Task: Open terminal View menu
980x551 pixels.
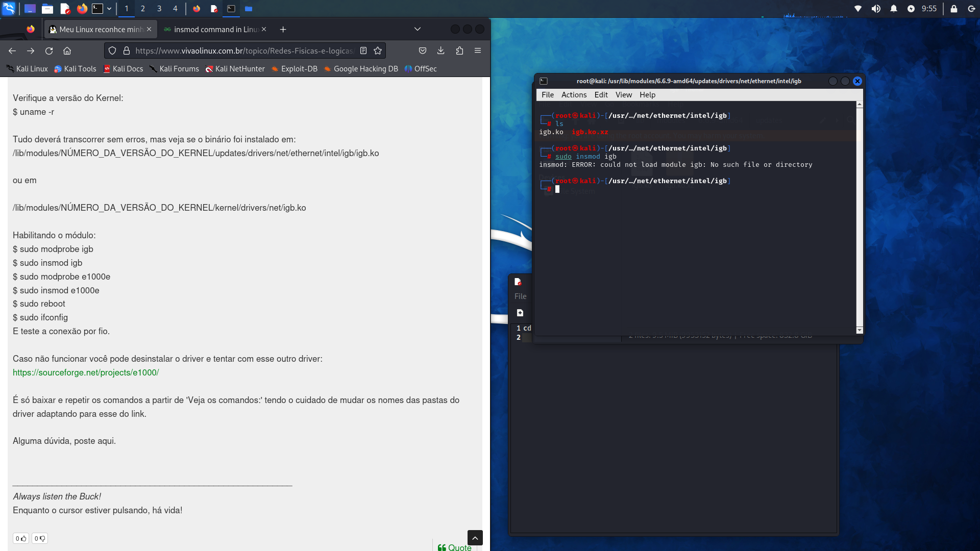Action: 624,95
